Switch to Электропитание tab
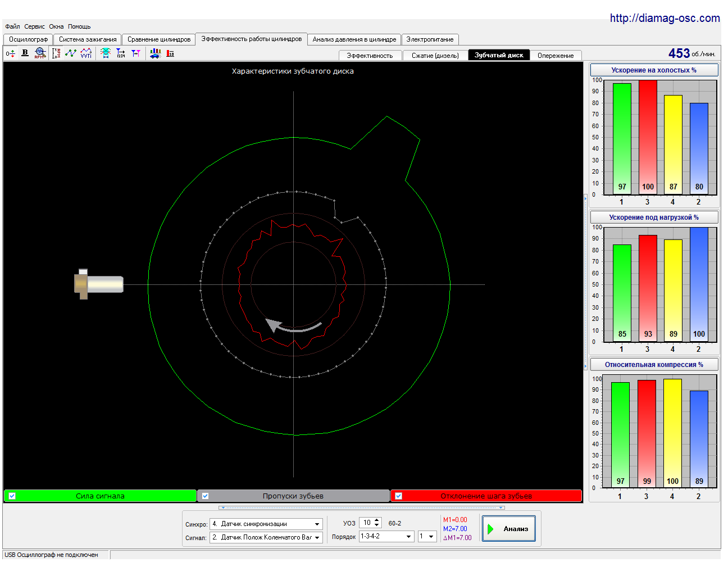Screen dimensions: 728x562 point(430,39)
